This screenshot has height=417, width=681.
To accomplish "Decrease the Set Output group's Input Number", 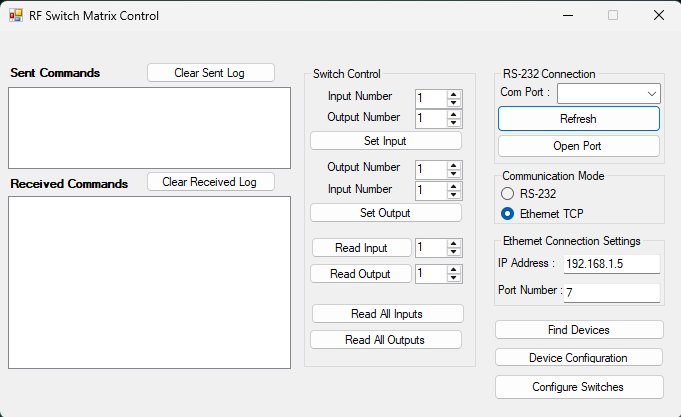I will [453, 195].
